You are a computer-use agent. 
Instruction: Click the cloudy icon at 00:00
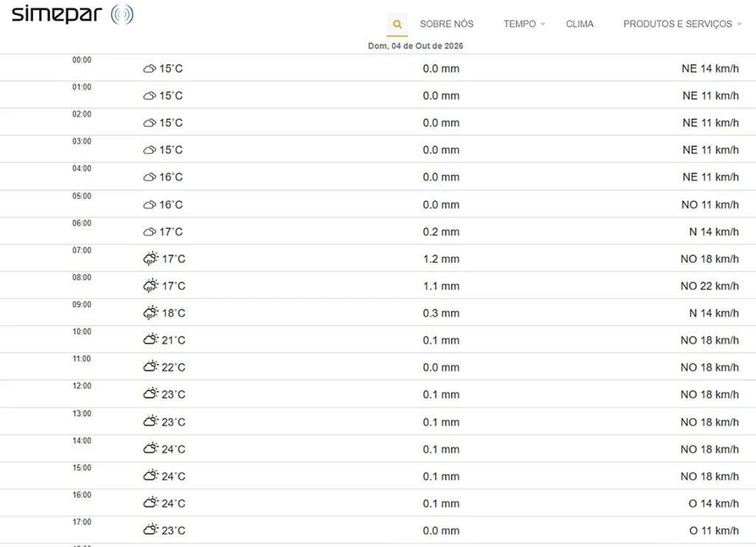[x=149, y=69]
